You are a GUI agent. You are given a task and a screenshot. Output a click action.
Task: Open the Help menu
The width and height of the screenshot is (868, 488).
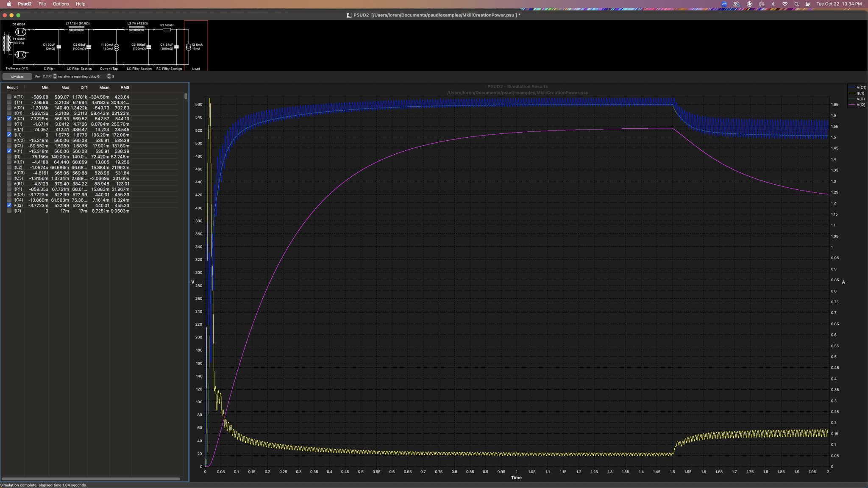point(81,4)
